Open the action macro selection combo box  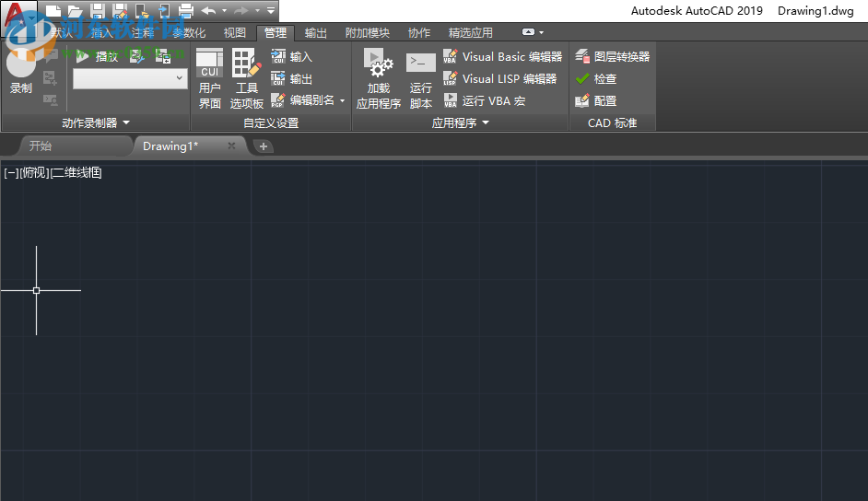130,78
